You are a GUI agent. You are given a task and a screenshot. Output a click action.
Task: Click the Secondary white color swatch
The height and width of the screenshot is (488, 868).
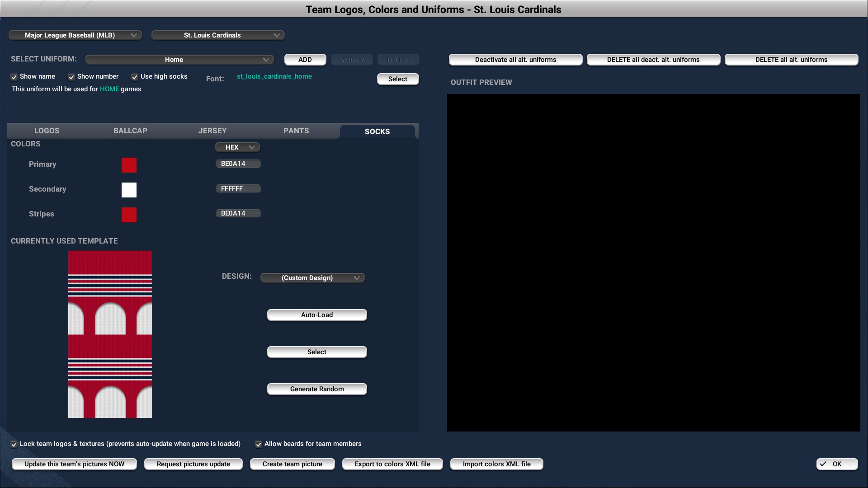(x=129, y=190)
